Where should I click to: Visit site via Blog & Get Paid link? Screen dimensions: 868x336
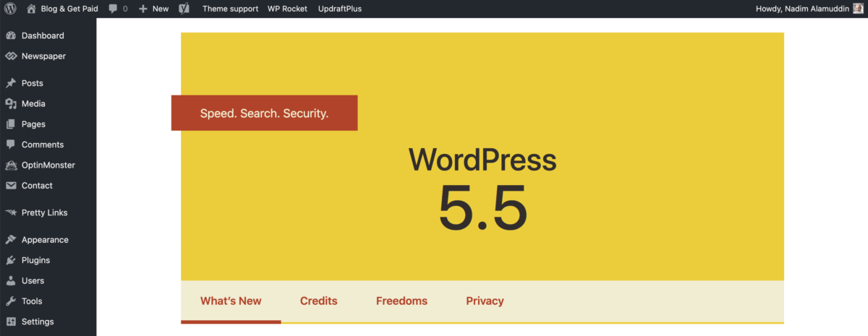(69, 9)
